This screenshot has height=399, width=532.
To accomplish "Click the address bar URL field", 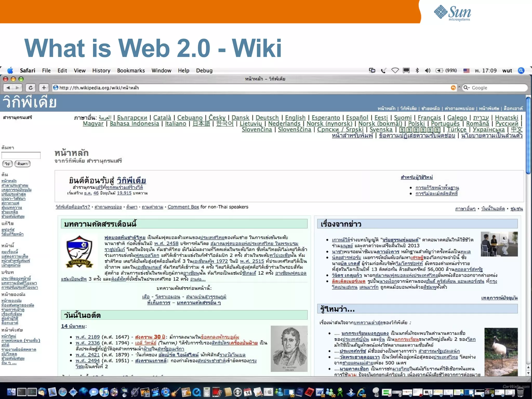I will coord(255,88).
